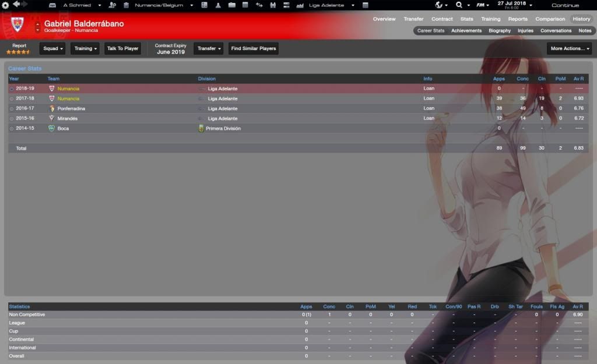This screenshot has width=597, height=364.
Task: Open the world globe icon
Action: coord(439,5)
